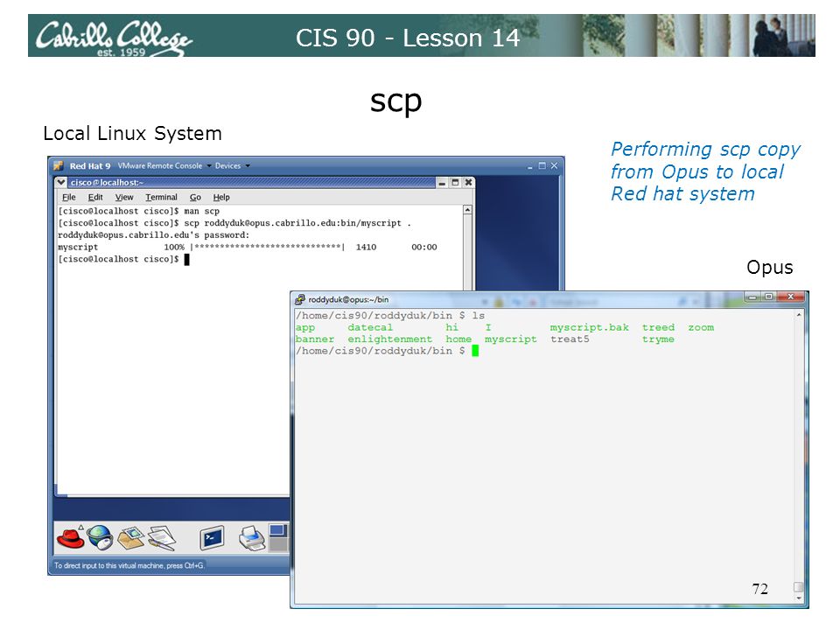This screenshot has height=630, width=840.
Task: Click the cisco@localhost title bar text
Action: (107, 183)
